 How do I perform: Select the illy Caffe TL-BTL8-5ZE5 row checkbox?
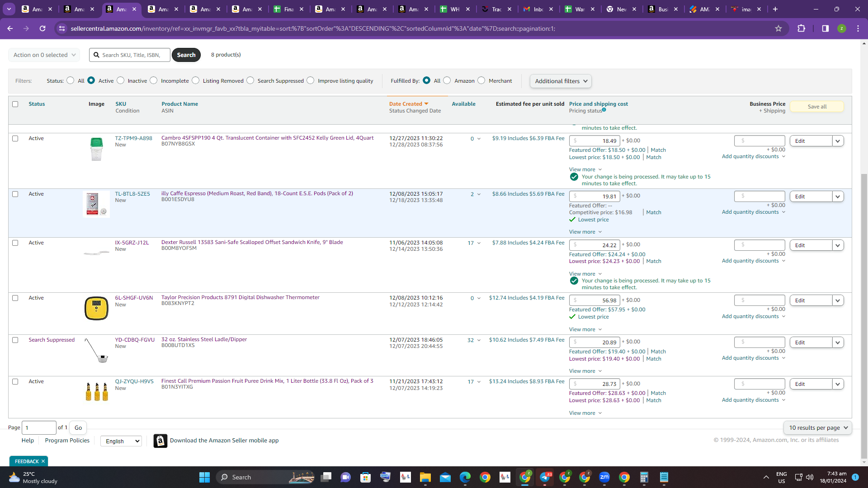[x=15, y=194]
